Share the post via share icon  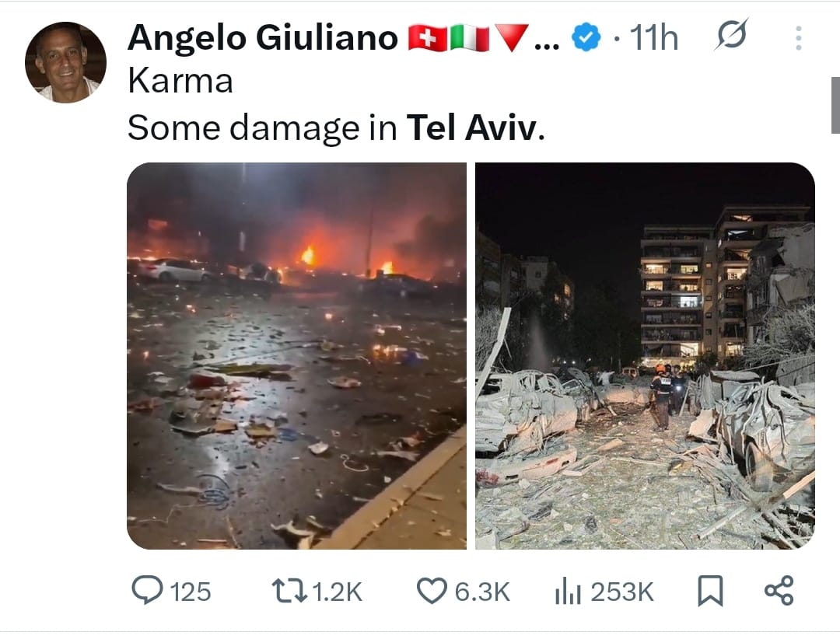pos(779,590)
